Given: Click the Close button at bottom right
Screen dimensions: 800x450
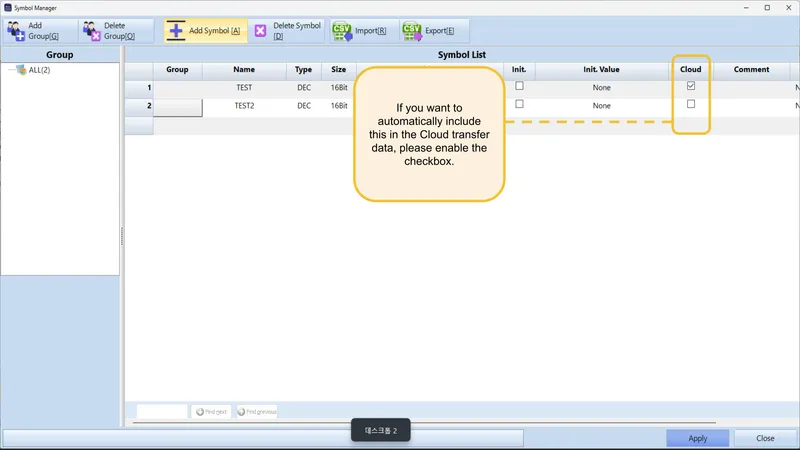Looking at the screenshot, I should point(765,438).
